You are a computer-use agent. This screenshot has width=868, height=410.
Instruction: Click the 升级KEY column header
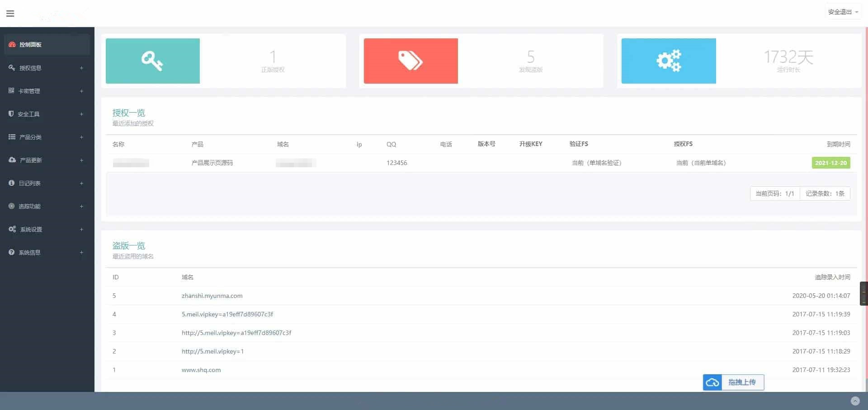point(531,144)
